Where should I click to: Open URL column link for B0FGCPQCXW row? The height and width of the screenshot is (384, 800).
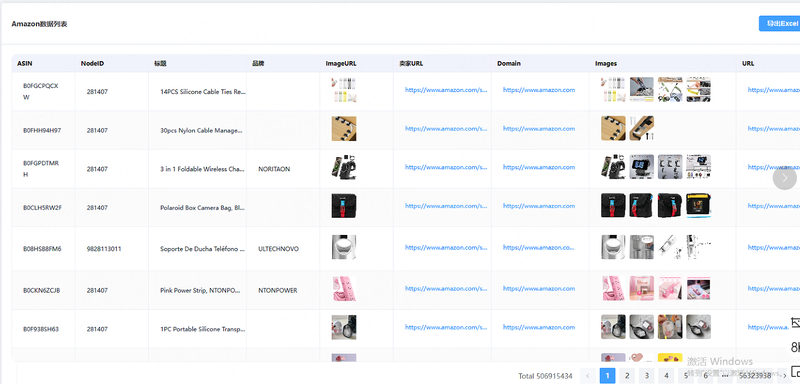773,90
